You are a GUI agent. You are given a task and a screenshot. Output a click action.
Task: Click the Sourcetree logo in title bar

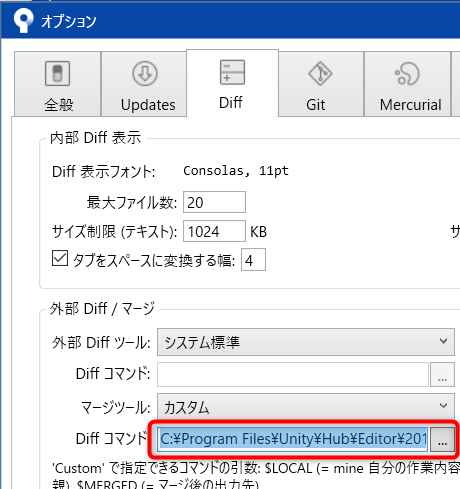(23, 20)
